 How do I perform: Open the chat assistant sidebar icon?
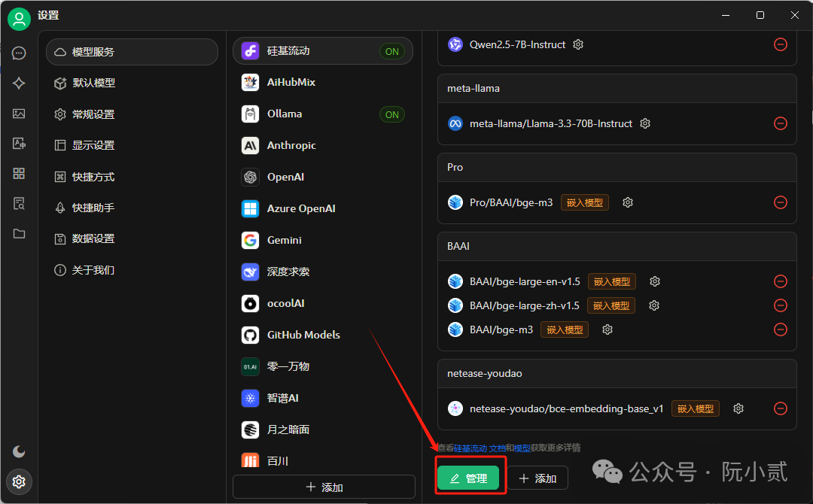point(19,53)
